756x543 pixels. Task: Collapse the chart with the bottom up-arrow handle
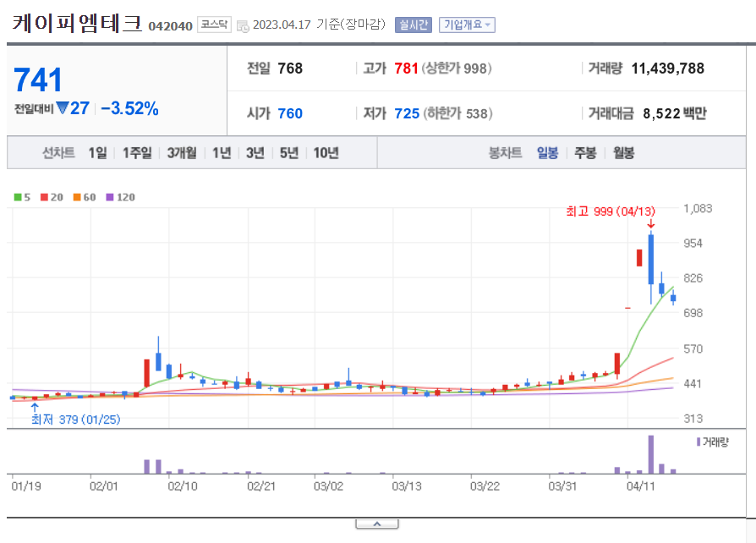click(377, 524)
